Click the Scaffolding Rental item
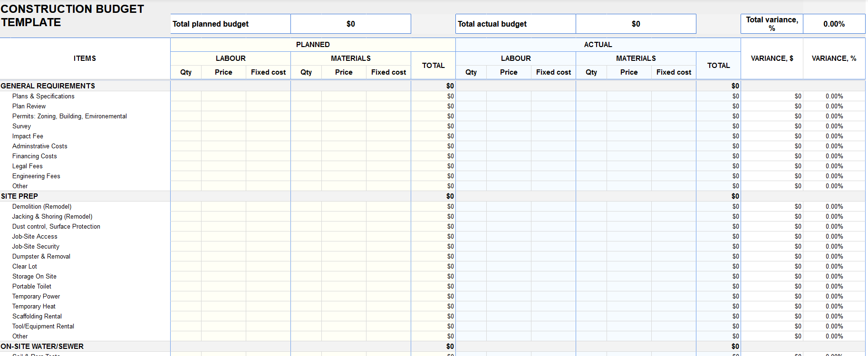Viewport: 868px width, 356px height. click(37, 316)
